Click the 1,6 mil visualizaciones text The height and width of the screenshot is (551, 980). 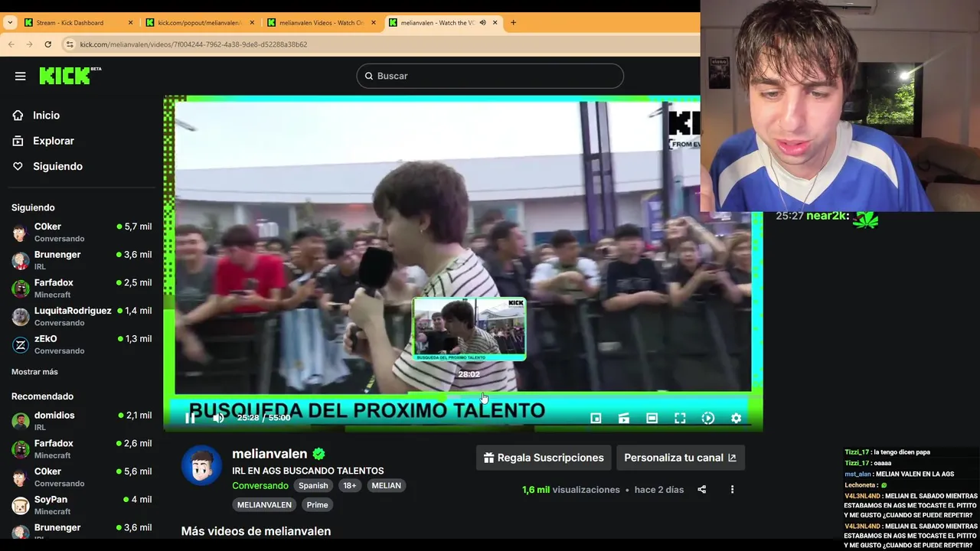point(571,490)
